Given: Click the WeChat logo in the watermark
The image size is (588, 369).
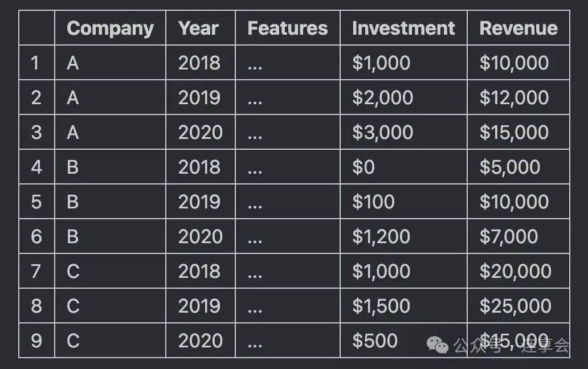Looking at the screenshot, I should point(439,344).
